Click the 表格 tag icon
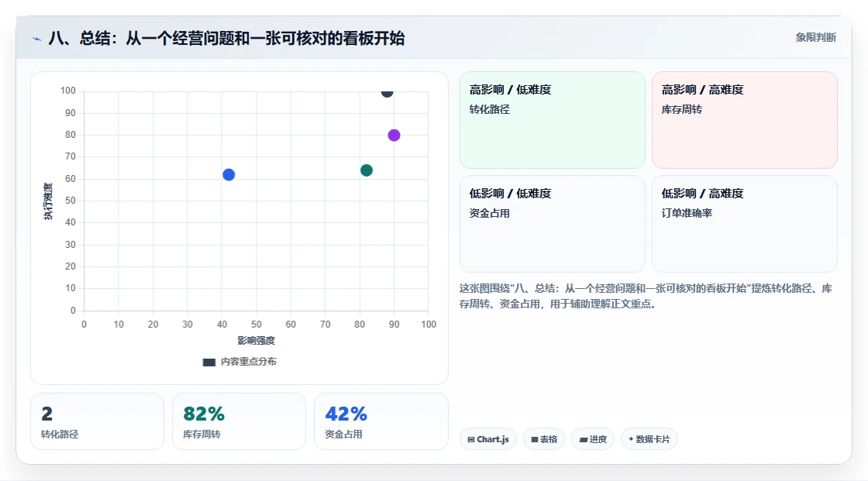 coord(535,439)
